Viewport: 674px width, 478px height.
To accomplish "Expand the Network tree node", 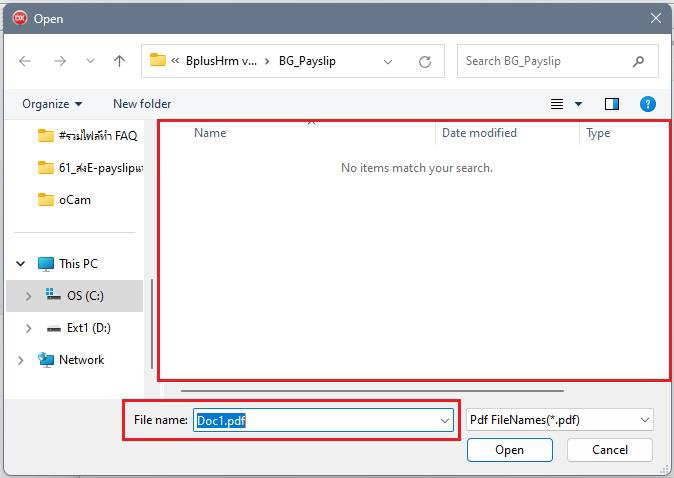I will click(21, 360).
